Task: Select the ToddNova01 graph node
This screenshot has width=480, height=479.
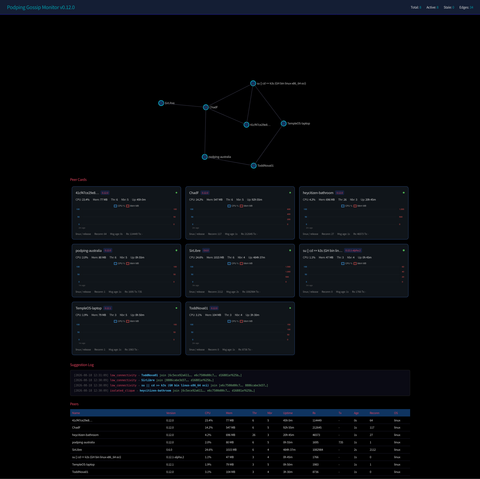Action: pyautogui.click(x=253, y=165)
